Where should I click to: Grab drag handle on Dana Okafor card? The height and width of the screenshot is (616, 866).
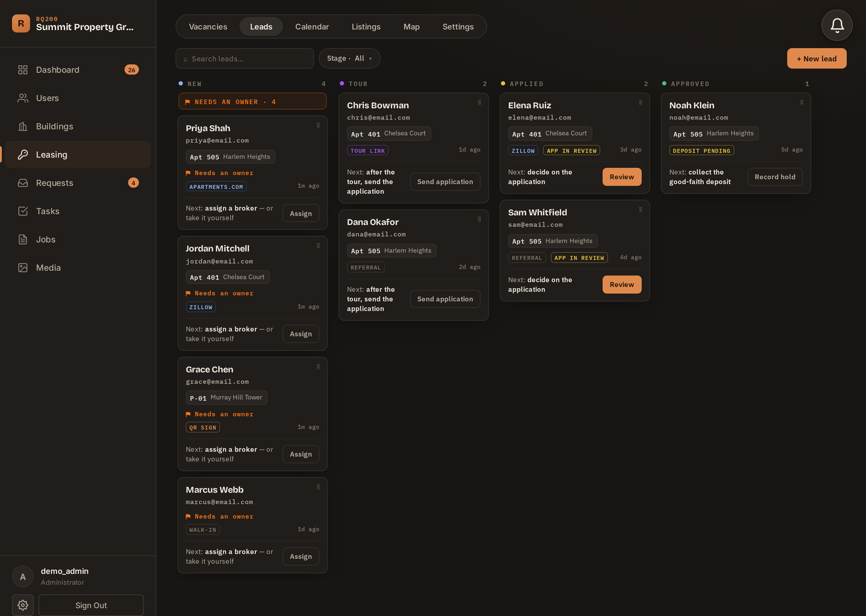pos(479,219)
